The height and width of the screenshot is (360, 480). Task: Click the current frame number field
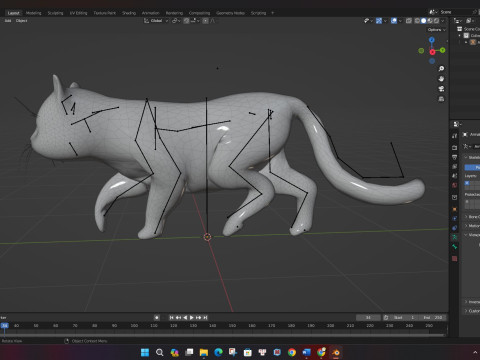(368, 318)
